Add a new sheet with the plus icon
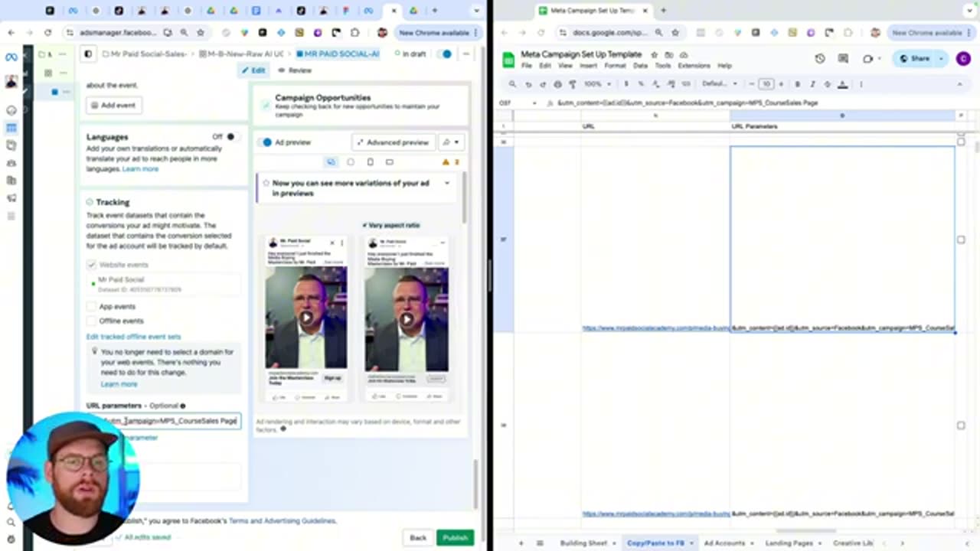The width and height of the screenshot is (980, 551). click(x=521, y=543)
